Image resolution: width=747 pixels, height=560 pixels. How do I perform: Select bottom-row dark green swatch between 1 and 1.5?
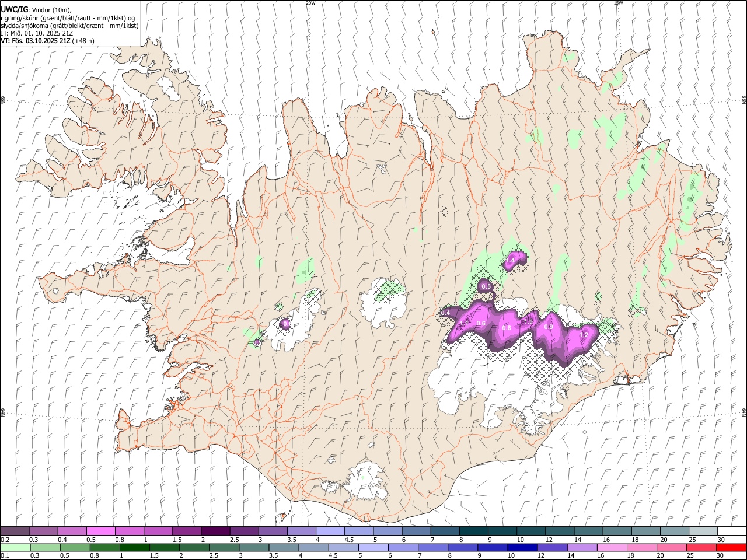coord(135,548)
